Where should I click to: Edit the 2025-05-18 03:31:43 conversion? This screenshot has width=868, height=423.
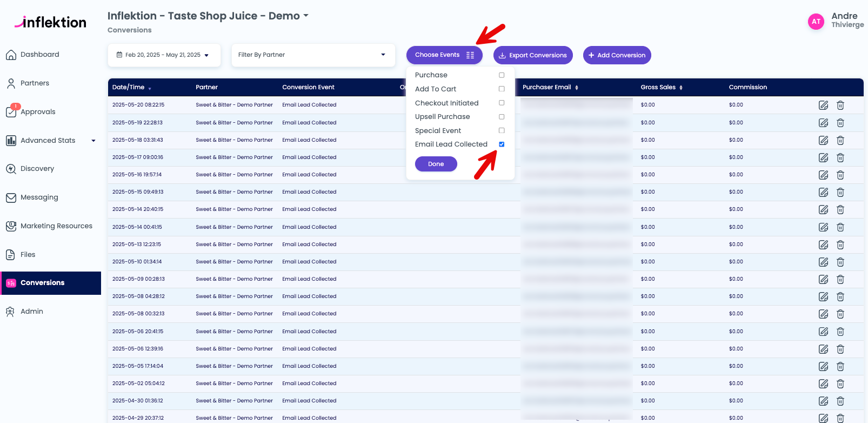pos(823,140)
